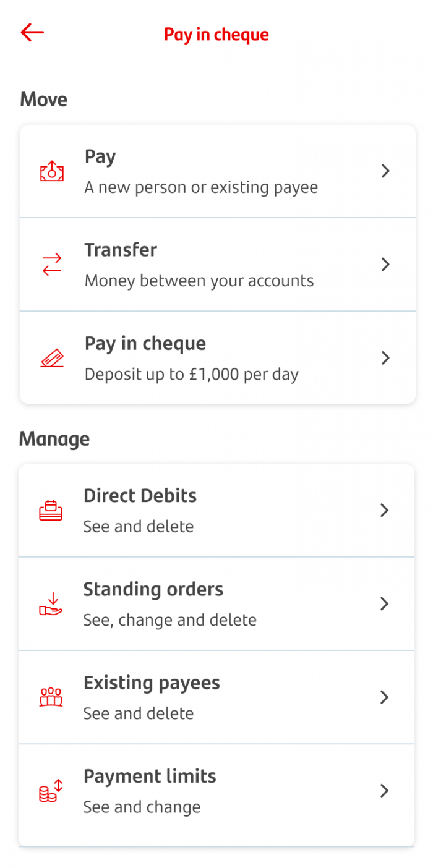The height and width of the screenshot is (868, 433).
Task: Expand the Pay row chevron
Action: pos(385,171)
